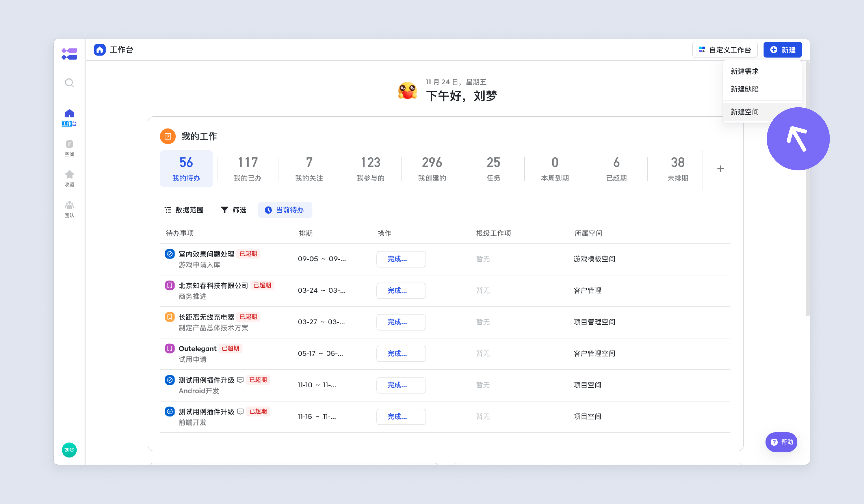864x504 pixels.
Task: Toggle the 当前待办 filter
Action: 285,210
